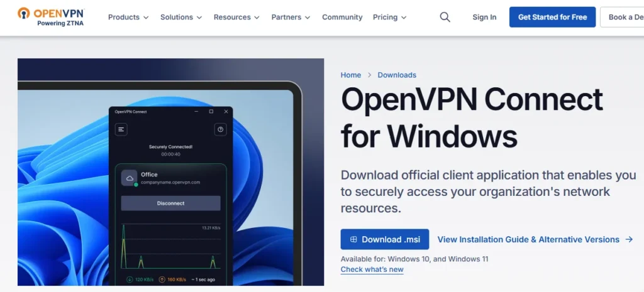Click the breadcrumb chevron separator after Home
The width and height of the screenshot is (644, 292).
click(369, 75)
